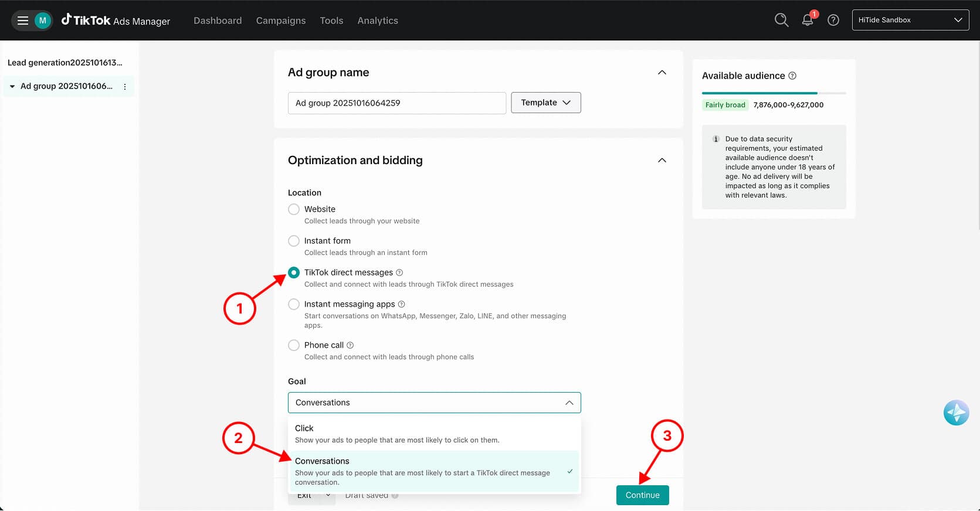Click info icon beside Instant messaging apps
This screenshot has height=511, width=980.
[402, 304]
